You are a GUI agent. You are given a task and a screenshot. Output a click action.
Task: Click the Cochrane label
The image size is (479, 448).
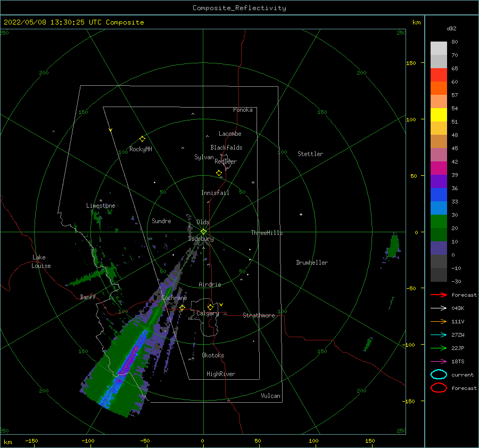click(174, 298)
